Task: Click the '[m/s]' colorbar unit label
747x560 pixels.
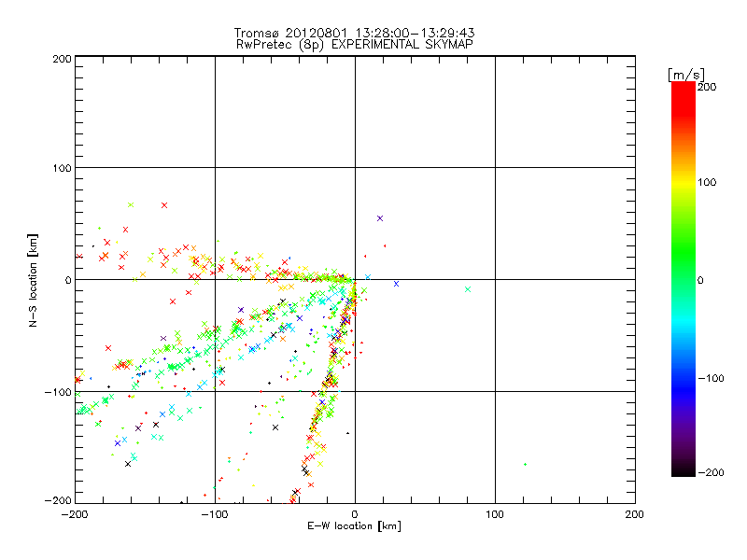Action: 686,75
